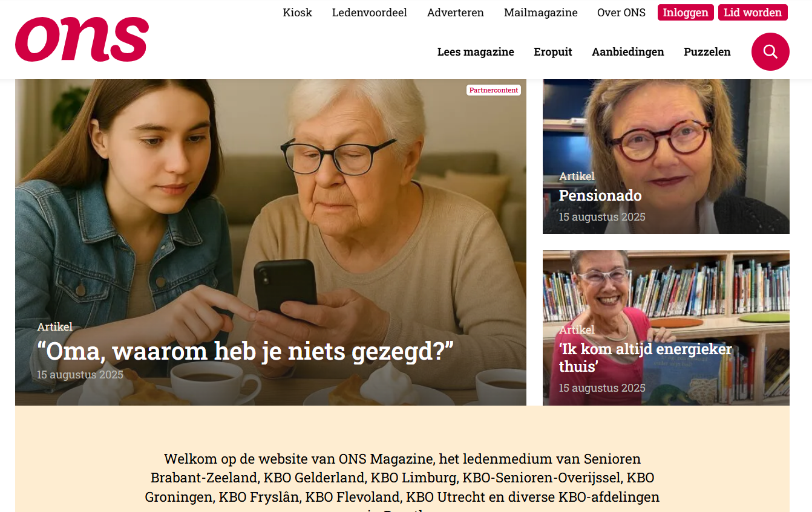Click photo of smiling woman in library
The width and height of the screenshot is (812, 512).
tap(666, 328)
